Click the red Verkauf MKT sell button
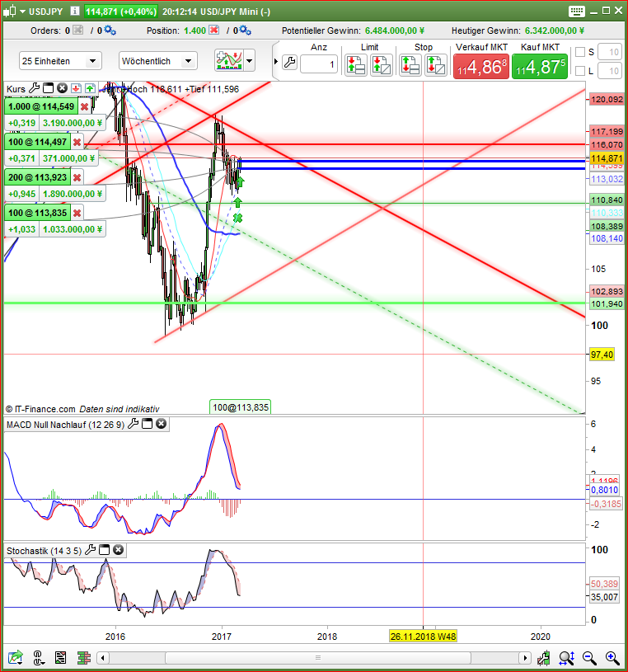The width and height of the screenshot is (628, 672). pyautogui.click(x=481, y=67)
